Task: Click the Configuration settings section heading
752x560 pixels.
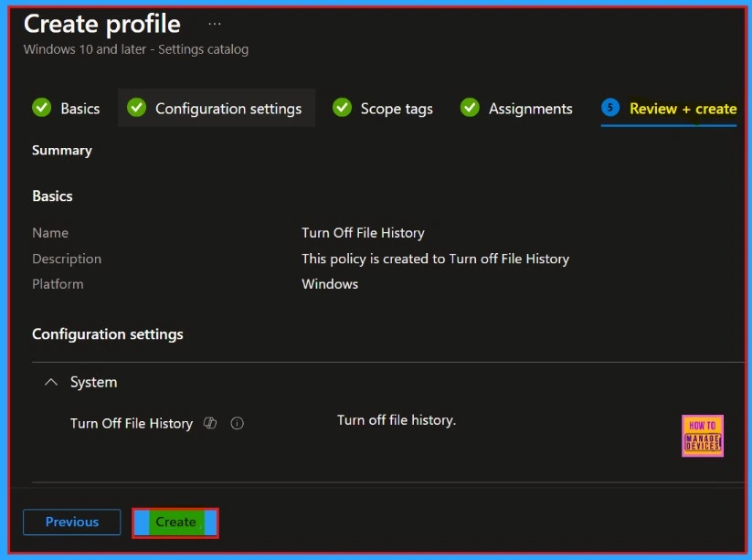Action: point(108,334)
